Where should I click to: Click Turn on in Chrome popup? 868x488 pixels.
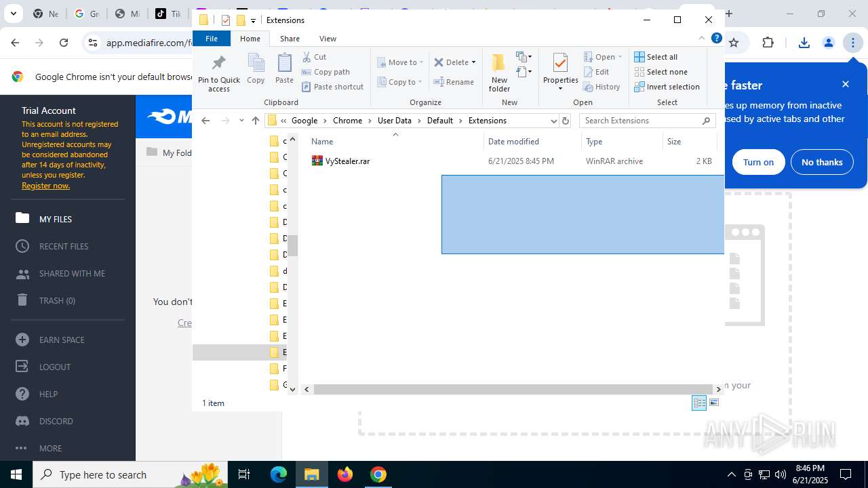click(758, 162)
